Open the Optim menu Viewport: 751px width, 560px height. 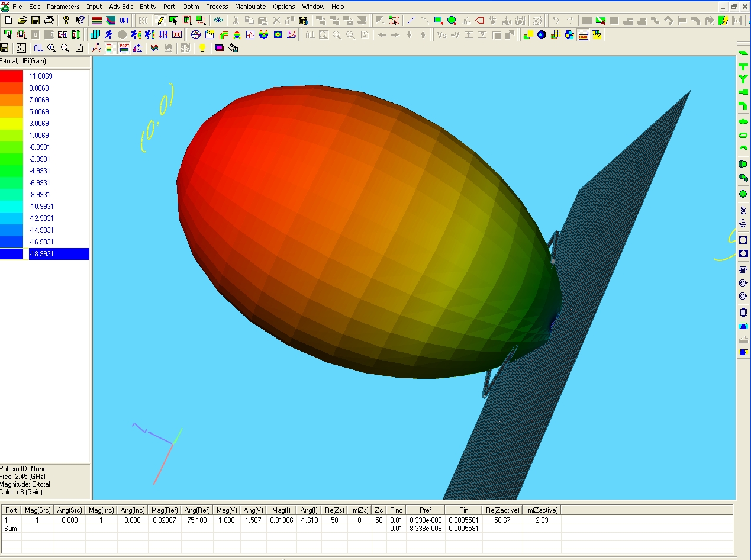(191, 7)
